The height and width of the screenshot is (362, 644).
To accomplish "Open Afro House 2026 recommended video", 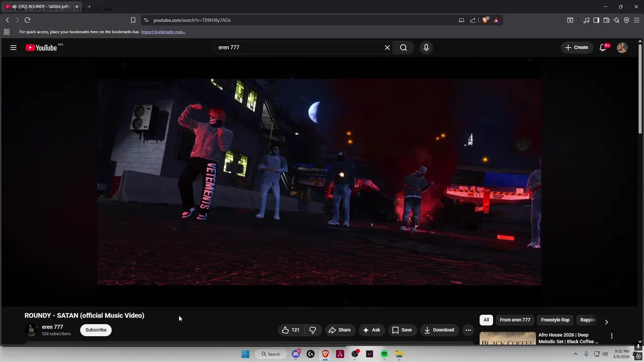I will click(508, 339).
